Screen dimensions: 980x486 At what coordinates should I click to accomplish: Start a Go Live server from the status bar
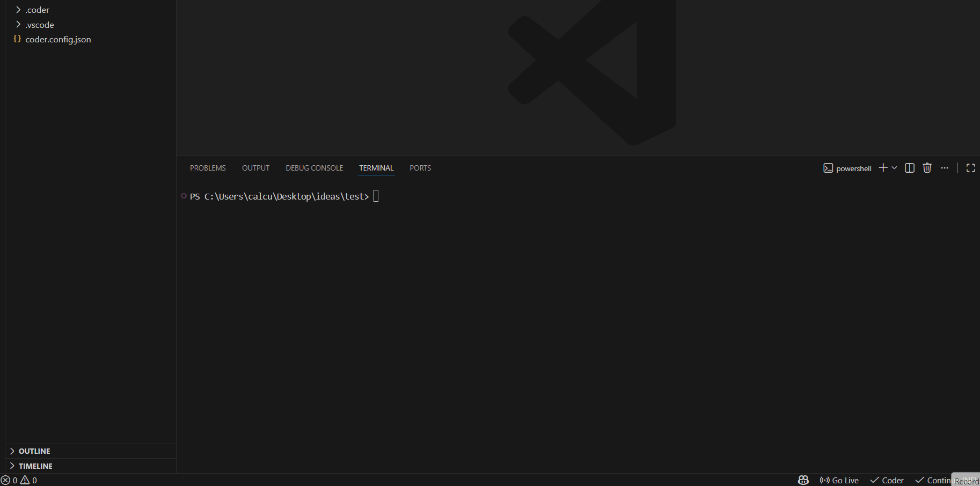(839, 480)
